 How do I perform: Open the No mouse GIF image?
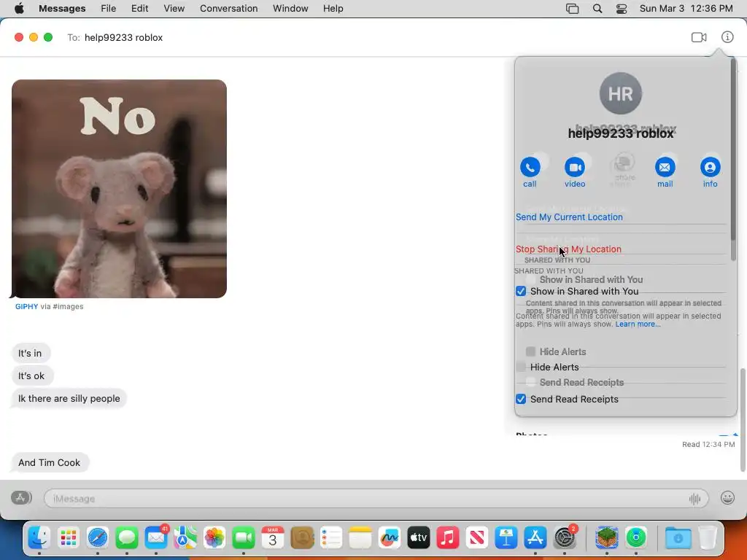[x=119, y=189]
